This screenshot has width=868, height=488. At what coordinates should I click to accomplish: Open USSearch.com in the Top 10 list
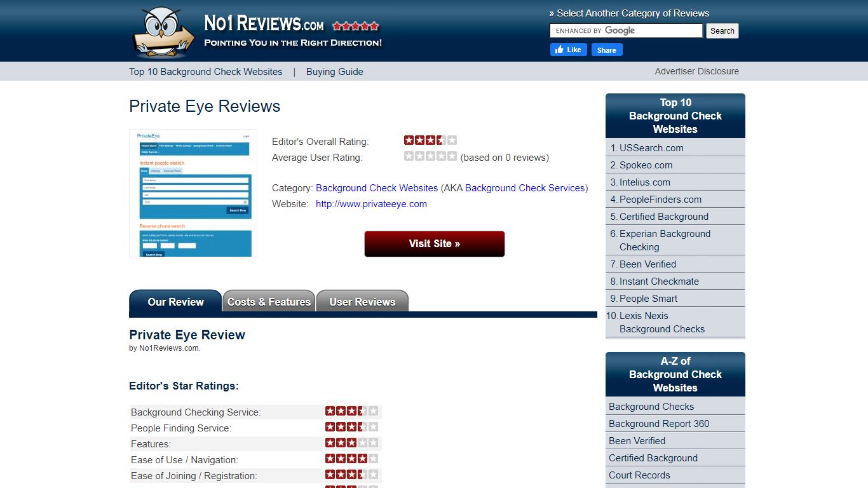coord(651,148)
